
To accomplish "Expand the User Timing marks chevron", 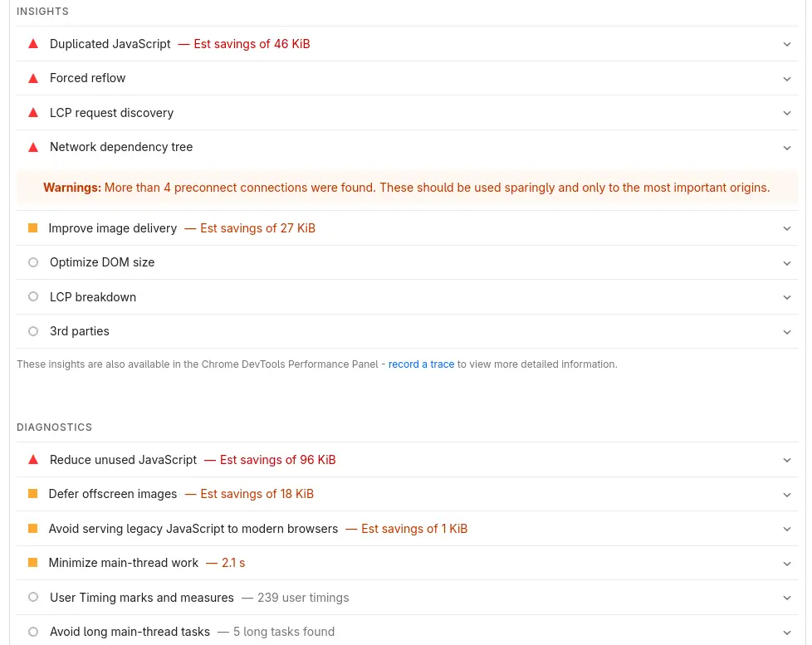I will click(787, 598).
